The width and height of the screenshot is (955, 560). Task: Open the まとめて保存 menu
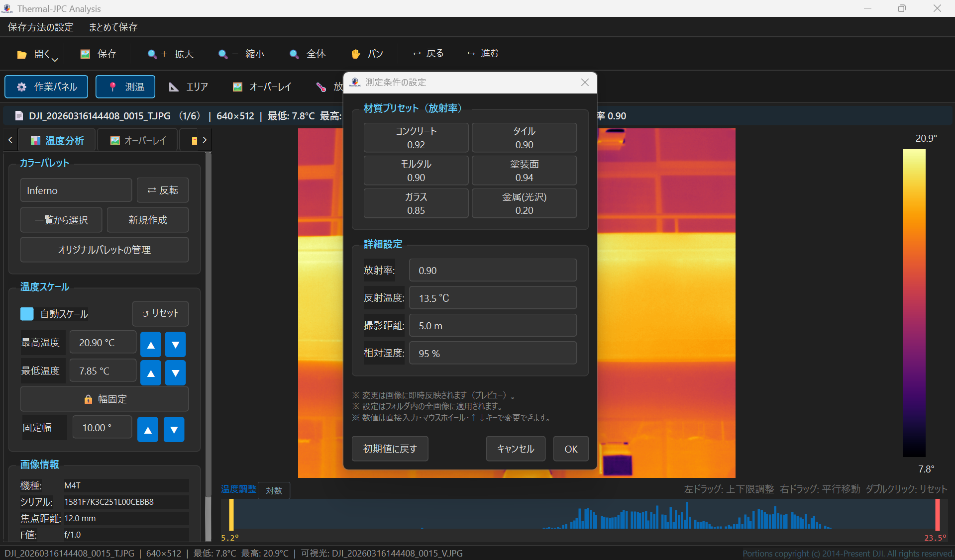point(113,27)
